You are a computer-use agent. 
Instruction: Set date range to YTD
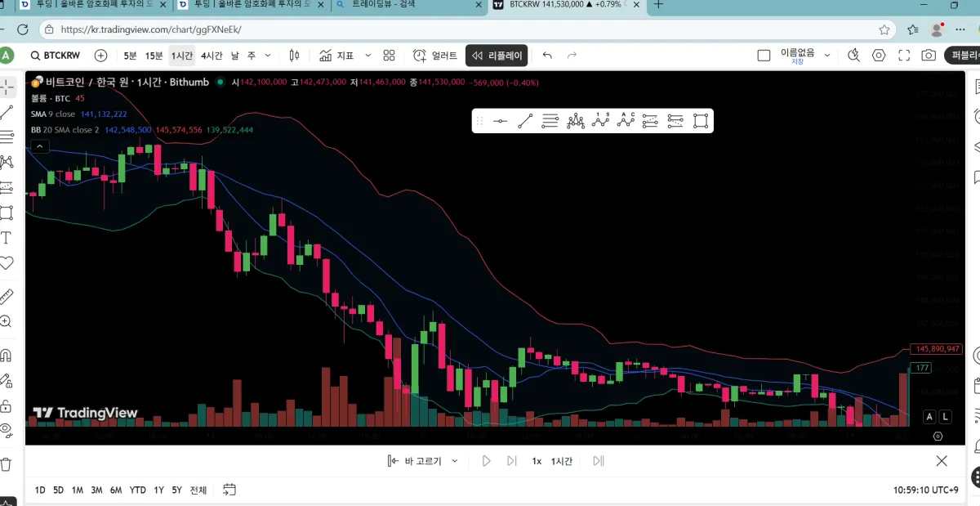coord(138,490)
